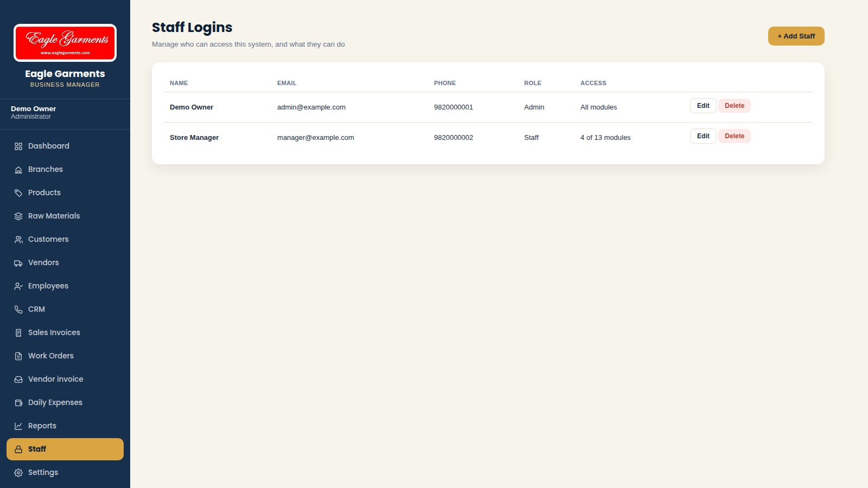Delete the Store Manager login
Screen dimensions: 868x488
click(x=735, y=136)
